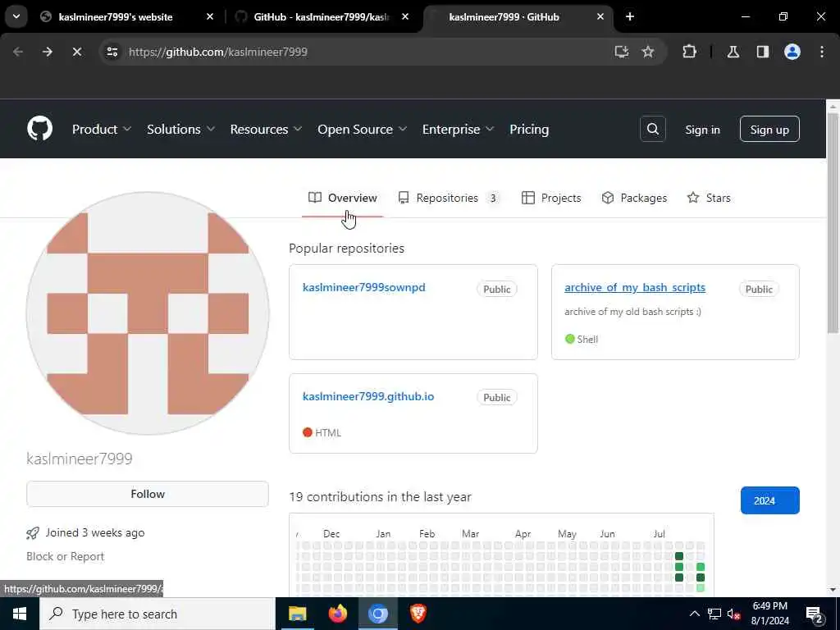The image size is (840, 630).
Task: Click the network icon in system tray
Action: (714, 614)
